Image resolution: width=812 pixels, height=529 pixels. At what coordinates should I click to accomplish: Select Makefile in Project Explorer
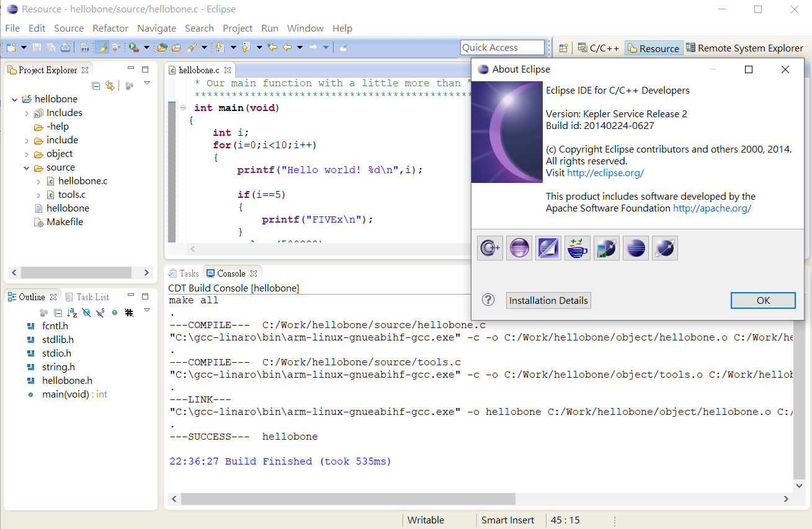[x=58, y=222]
